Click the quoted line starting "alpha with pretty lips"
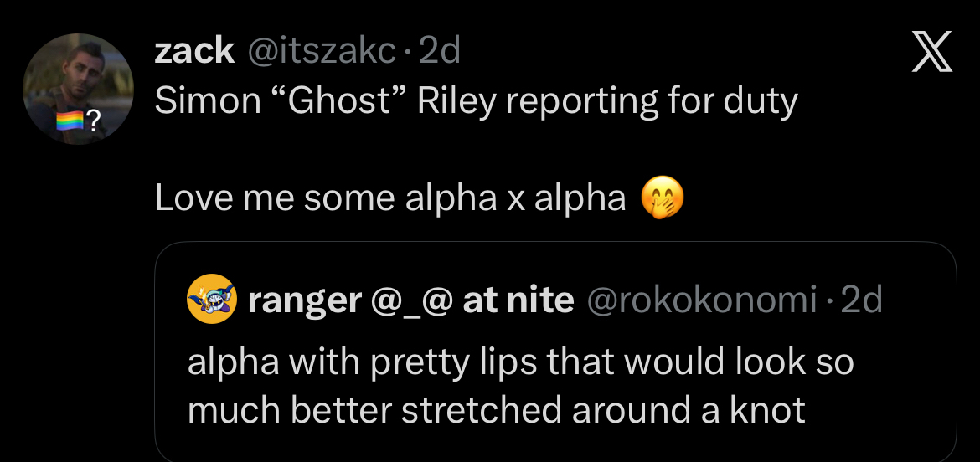Image resolution: width=980 pixels, height=462 pixels. [x=519, y=362]
